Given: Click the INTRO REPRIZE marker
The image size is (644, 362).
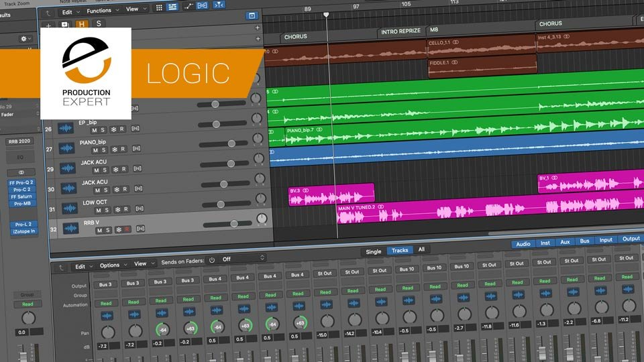Looking at the screenshot, I should pos(400,32).
